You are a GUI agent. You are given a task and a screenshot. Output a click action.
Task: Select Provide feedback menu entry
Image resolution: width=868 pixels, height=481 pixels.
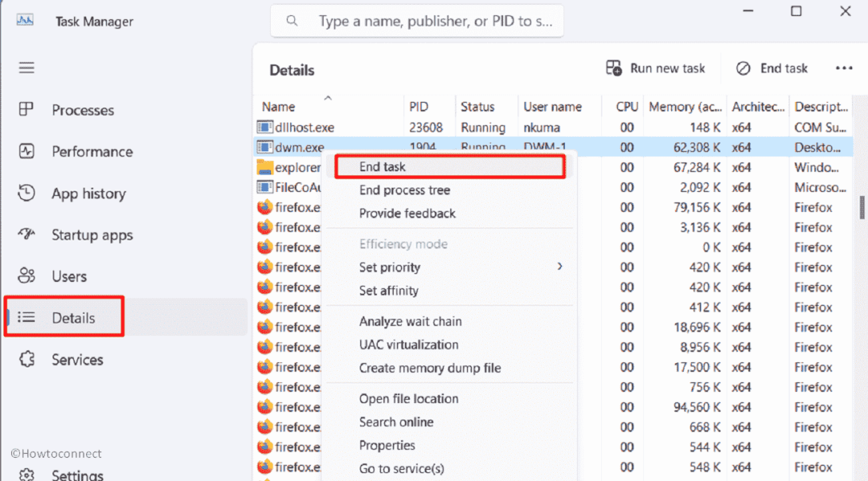click(450, 213)
